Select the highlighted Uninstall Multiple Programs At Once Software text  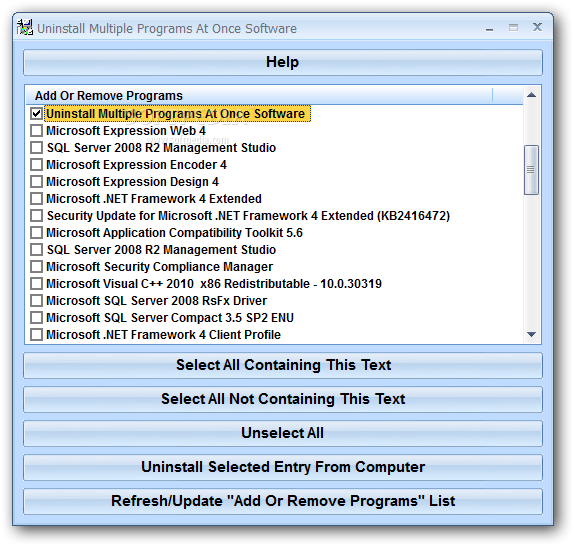click(177, 114)
